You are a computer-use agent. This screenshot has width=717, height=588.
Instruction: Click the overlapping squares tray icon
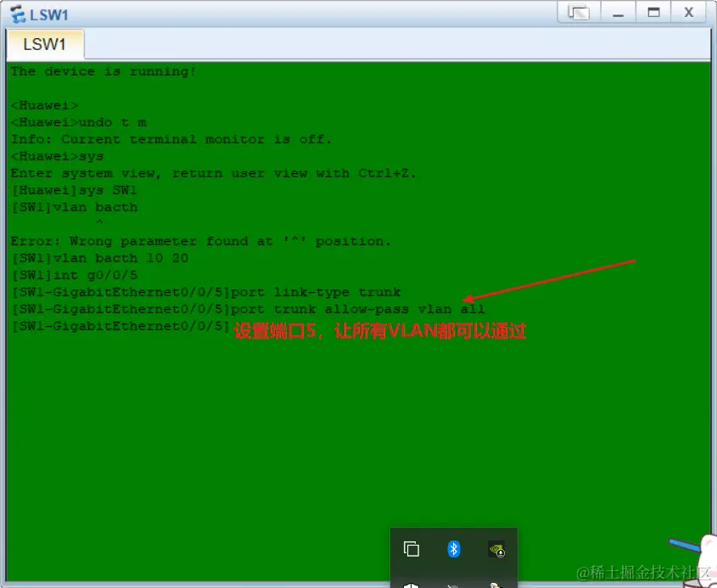pyautogui.click(x=411, y=549)
